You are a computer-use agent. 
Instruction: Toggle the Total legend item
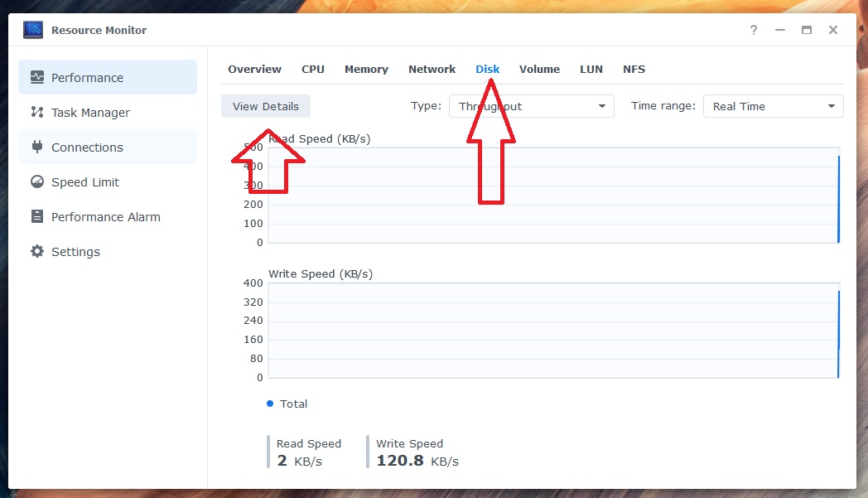click(287, 404)
